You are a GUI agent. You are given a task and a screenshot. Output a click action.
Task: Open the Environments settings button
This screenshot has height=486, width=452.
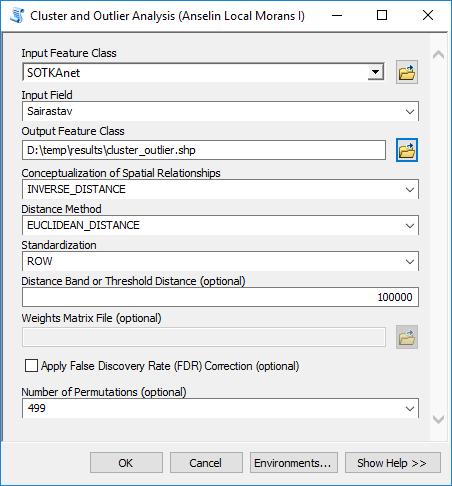pos(294,463)
